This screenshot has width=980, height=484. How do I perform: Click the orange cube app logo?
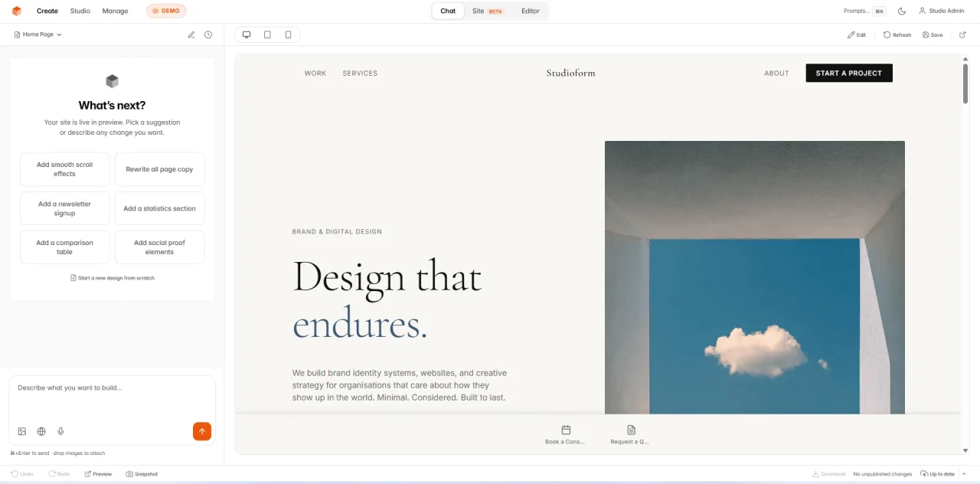click(17, 11)
